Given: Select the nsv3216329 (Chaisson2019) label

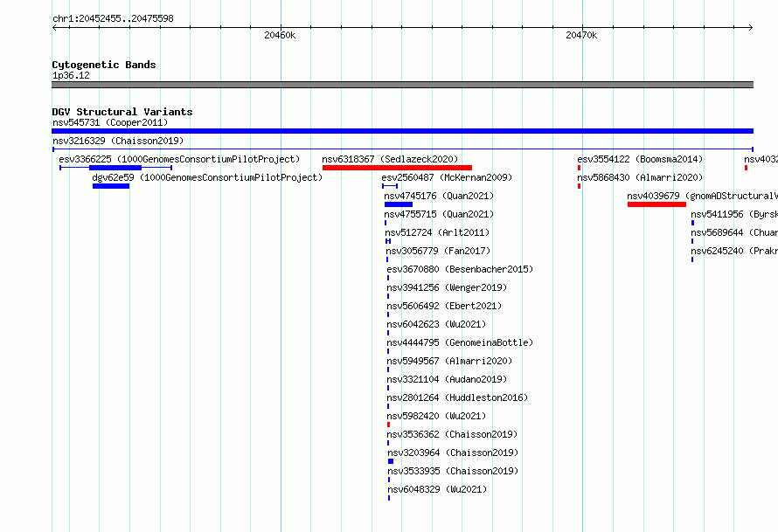Looking at the screenshot, I should 118,141.
